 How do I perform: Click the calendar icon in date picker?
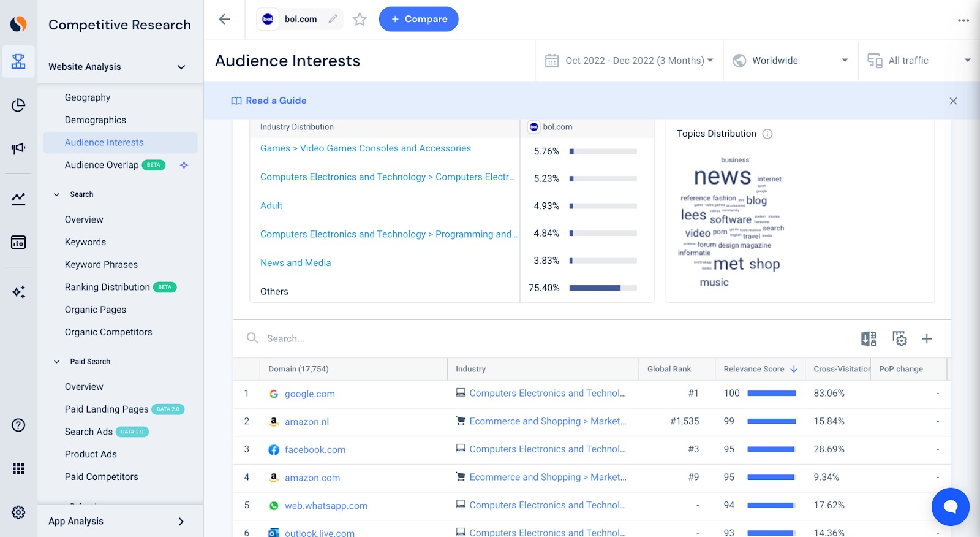(552, 61)
